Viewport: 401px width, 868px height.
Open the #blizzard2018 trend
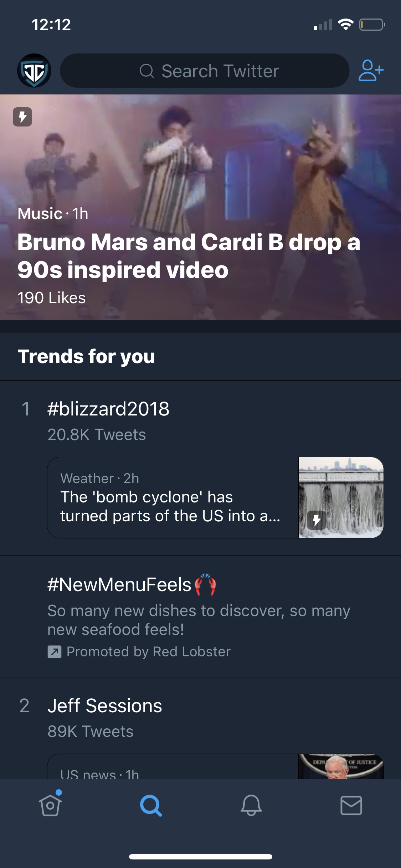[x=108, y=409]
